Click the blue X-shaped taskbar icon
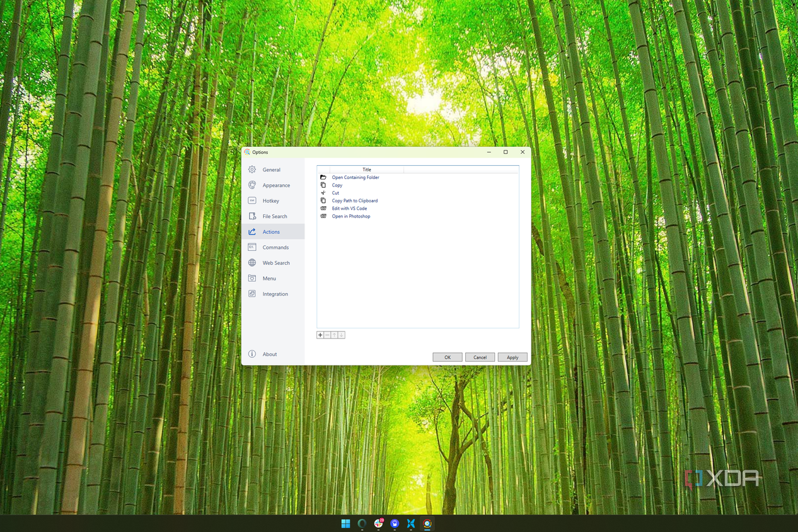The image size is (798, 532). click(x=411, y=523)
